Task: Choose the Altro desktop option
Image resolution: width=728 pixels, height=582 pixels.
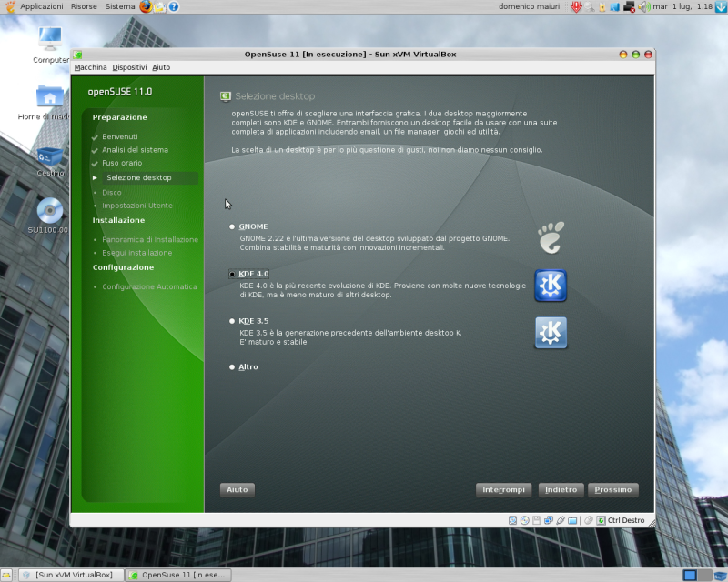Action: pyautogui.click(x=231, y=366)
